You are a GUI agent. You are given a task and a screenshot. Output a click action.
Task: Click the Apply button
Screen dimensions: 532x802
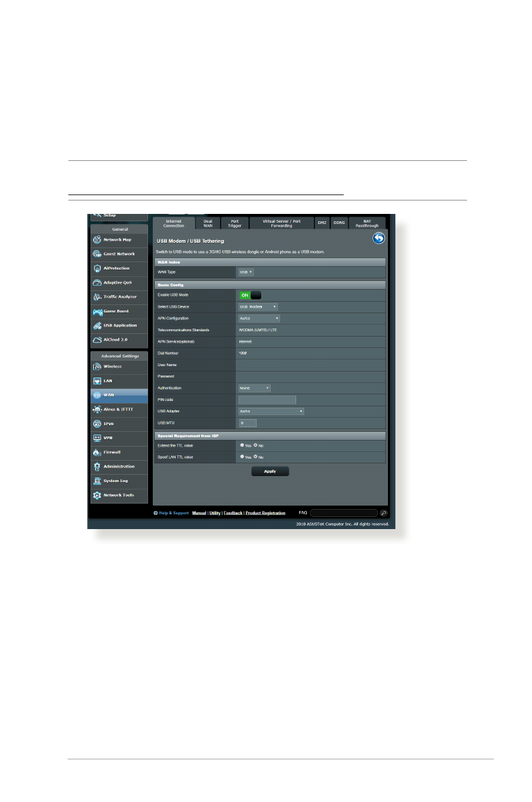click(x=270, y=471)
